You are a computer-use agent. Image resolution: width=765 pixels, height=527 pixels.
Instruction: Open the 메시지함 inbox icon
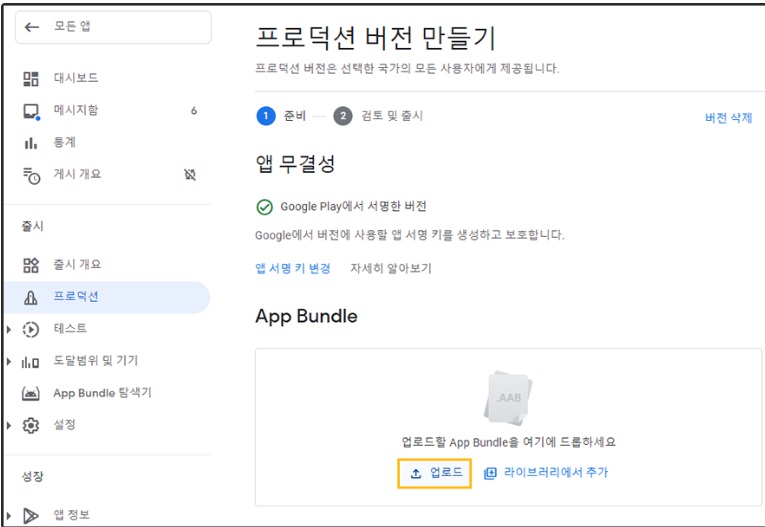(x=31, y=111)
